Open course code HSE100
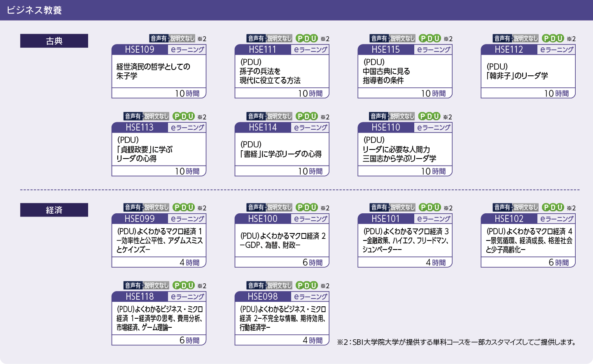Image resolution: width=593 pixels, height=364 pixels. (x=263, y=219)
